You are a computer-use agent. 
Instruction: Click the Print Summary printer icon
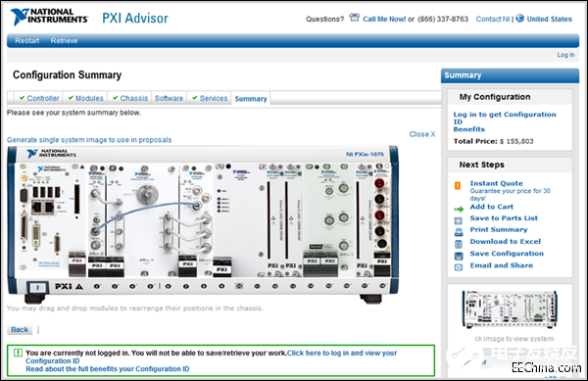(459, 232)
